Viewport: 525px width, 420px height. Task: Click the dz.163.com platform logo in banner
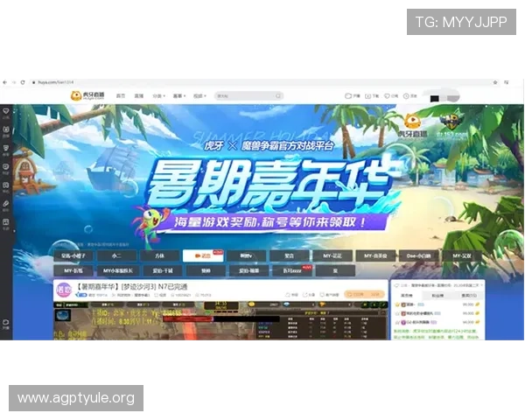pos(452,127)
